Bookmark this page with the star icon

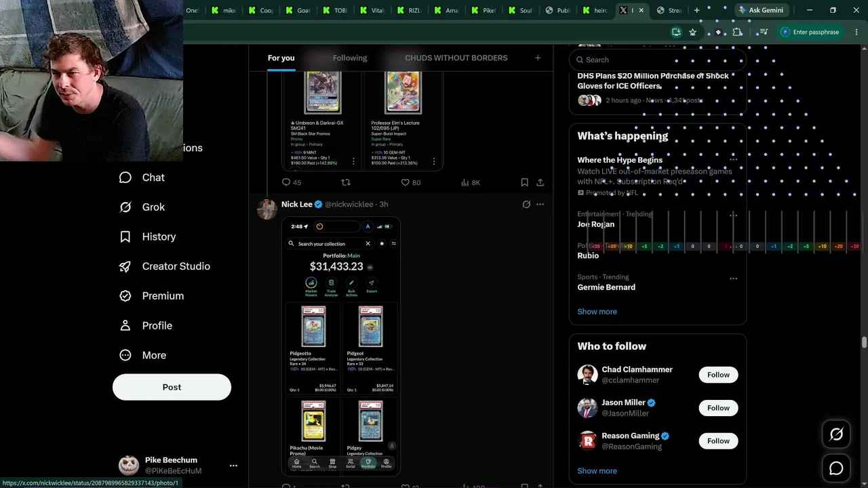(x=692, y=32)
